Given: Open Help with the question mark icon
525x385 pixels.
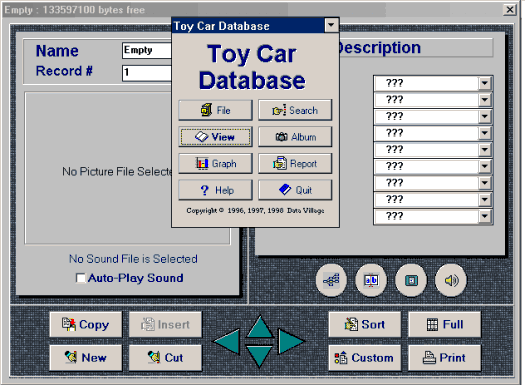Looking at the screenshot, I should click(x=215, y=190).
